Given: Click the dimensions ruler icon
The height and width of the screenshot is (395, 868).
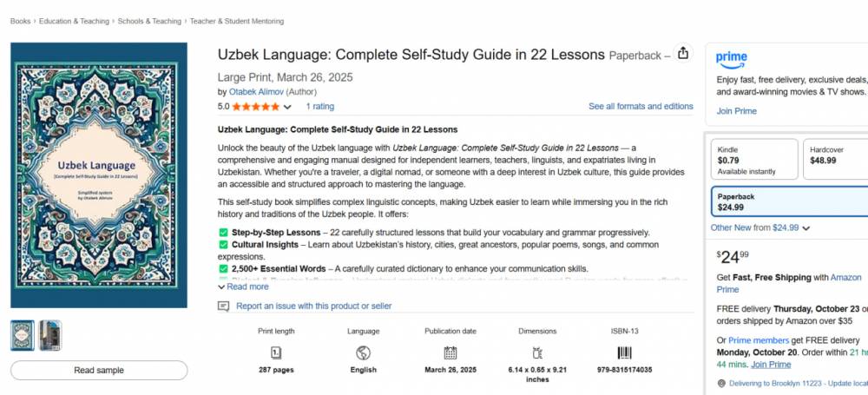Looking at the screenshot, I should click(537, 352).
